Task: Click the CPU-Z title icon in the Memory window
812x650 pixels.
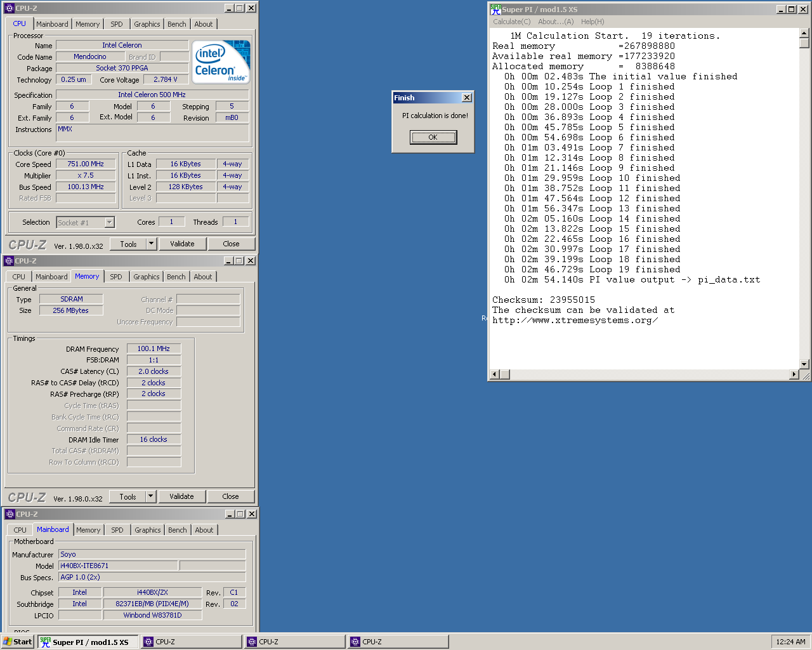Action: tap(8, 261)
